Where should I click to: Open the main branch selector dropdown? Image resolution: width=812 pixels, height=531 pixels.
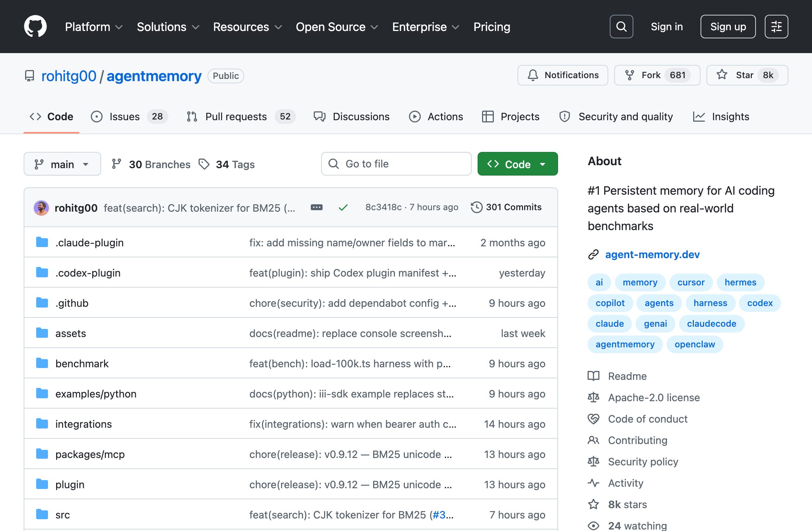click(62, 164)
